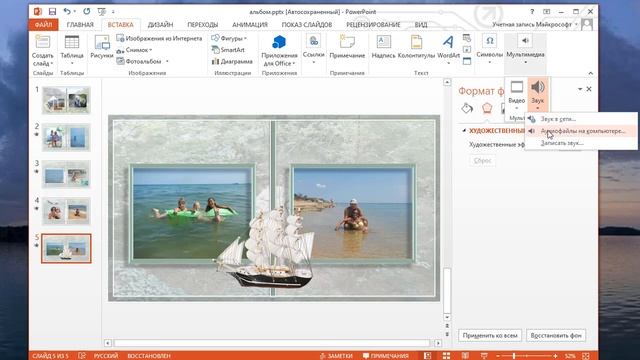Switch to Normal view icon in status bar

pyautogui.click(x=427, y=356)
